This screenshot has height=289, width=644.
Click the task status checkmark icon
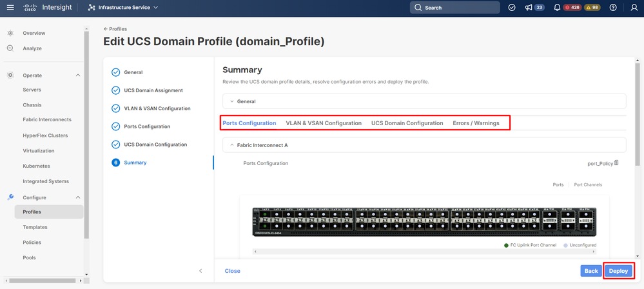pos(512,8)
